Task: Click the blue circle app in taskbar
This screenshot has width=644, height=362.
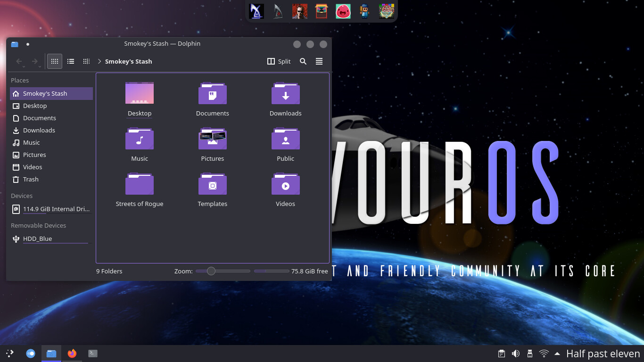Action: (31, 353)
